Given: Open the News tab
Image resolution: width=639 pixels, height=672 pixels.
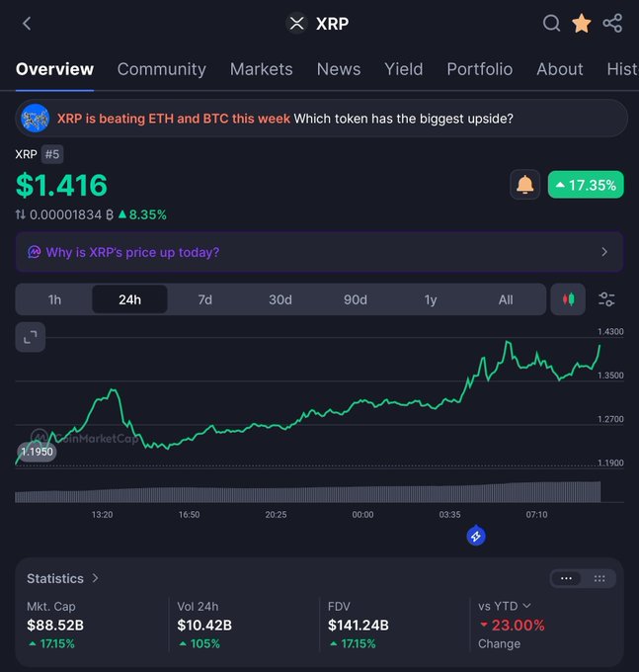Looking at the screenshot, I should coord(339,69).
